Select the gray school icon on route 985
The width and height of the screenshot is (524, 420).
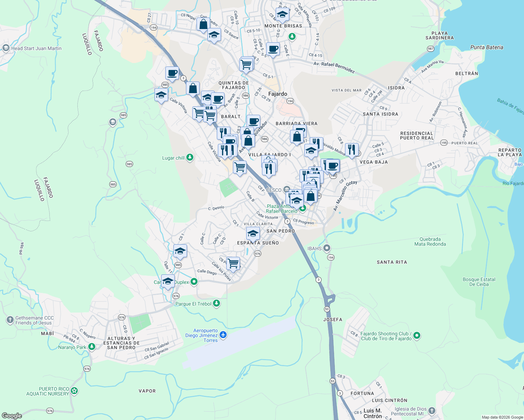point(112,122)
